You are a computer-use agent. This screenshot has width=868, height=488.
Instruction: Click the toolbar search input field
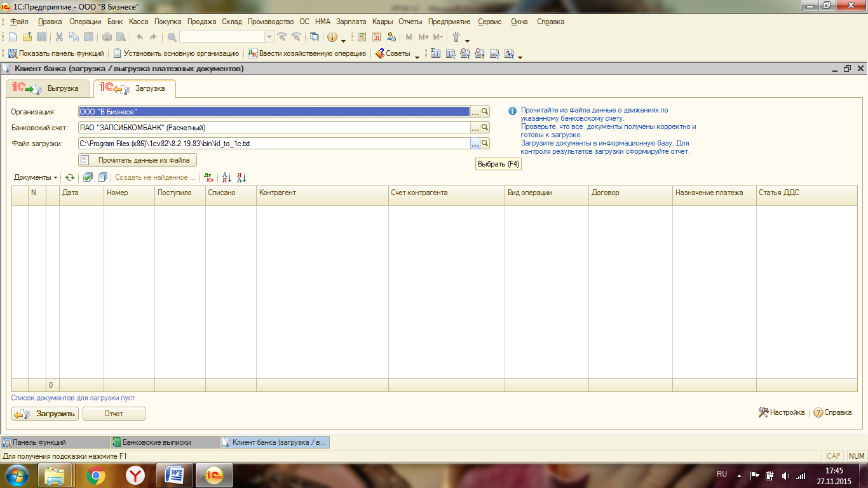[x=222, y=37]
